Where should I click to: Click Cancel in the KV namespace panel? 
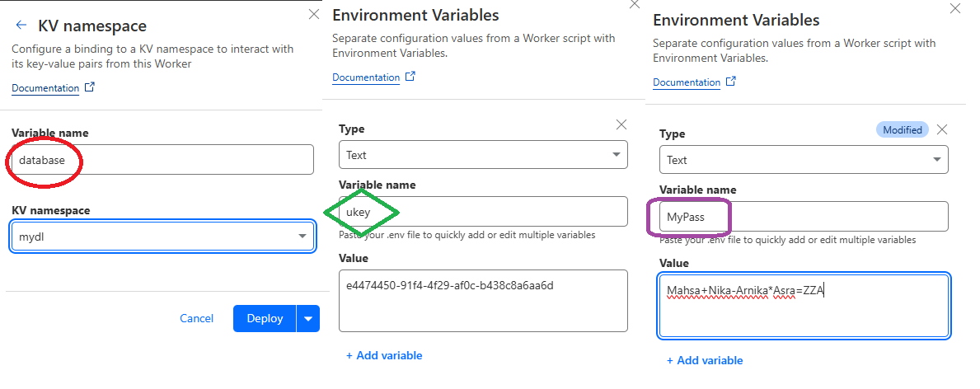(x=196, y=318)
